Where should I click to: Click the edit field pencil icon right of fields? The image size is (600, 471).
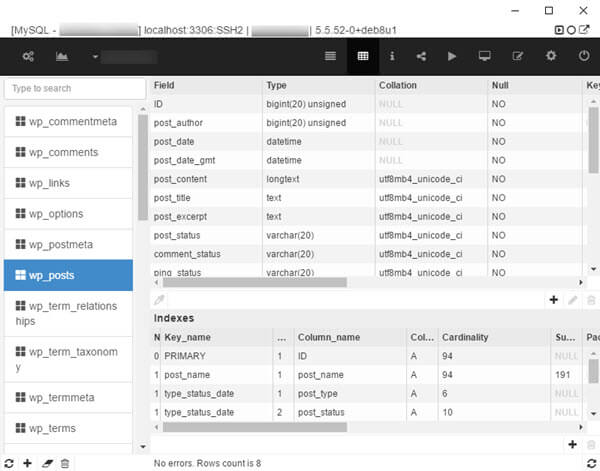tap(572, 300)
